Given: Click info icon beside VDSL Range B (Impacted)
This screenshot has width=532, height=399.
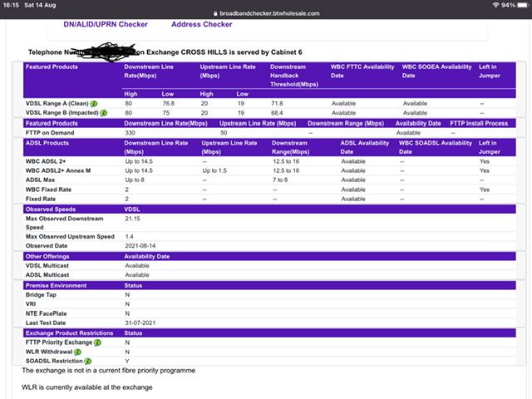Looking at the screenshot, I should click(105, 112).
